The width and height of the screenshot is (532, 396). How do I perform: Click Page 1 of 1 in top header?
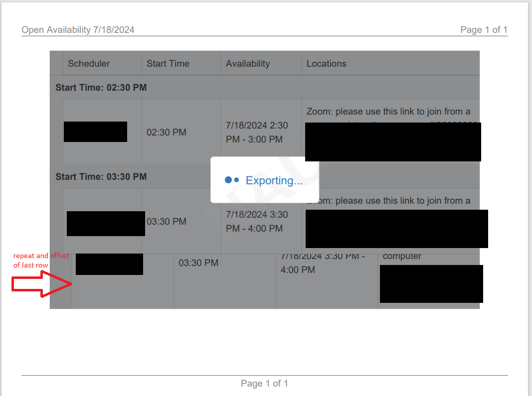(x=484, y=30)
